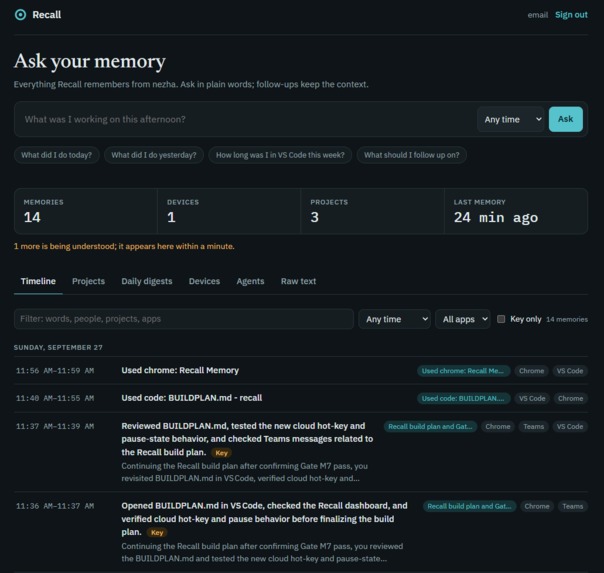Viewport: 604px width, 573px height.
Task: Click the Memories stat card showing 14
Action: tap(86, 211)
